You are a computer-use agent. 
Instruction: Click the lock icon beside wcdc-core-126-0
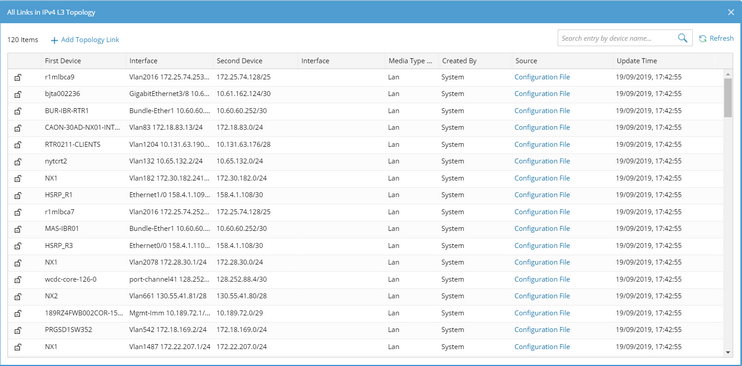(18, 279)
